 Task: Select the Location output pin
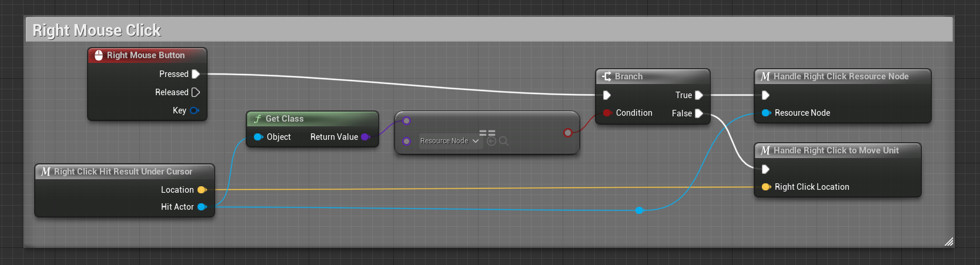(x=202, y=190)
